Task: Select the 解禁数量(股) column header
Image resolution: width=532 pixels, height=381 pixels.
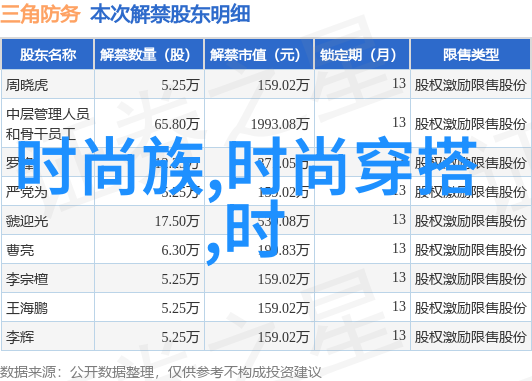Action: [149, 55]
